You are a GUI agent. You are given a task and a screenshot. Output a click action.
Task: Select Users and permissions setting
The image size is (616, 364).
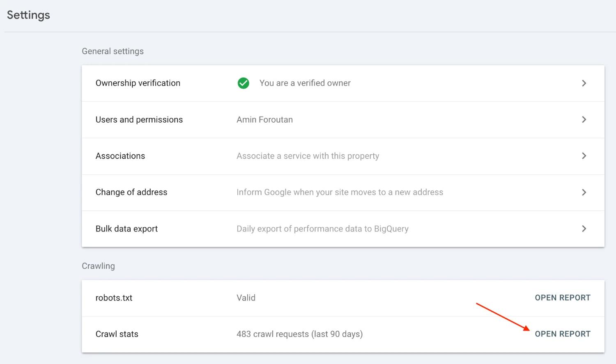point(139,120)
